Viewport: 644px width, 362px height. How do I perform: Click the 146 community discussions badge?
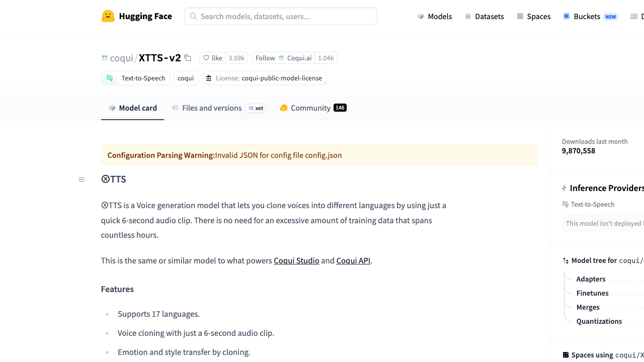340,108
